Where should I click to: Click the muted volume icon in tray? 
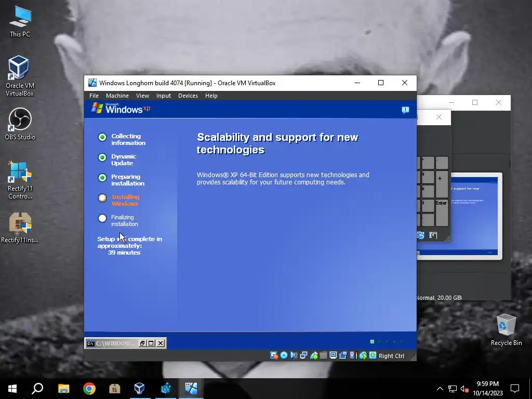point(464,389)
